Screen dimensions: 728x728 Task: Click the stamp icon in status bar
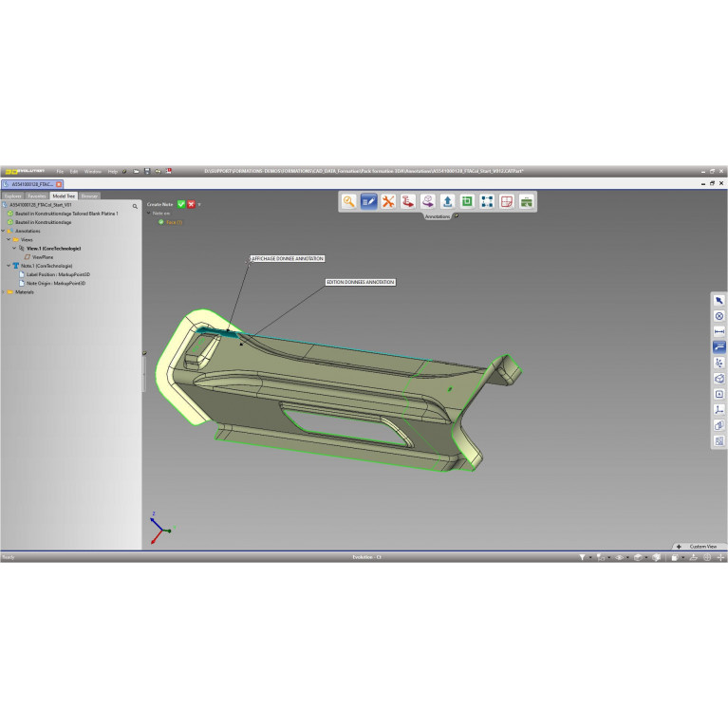tap(694, 557)
